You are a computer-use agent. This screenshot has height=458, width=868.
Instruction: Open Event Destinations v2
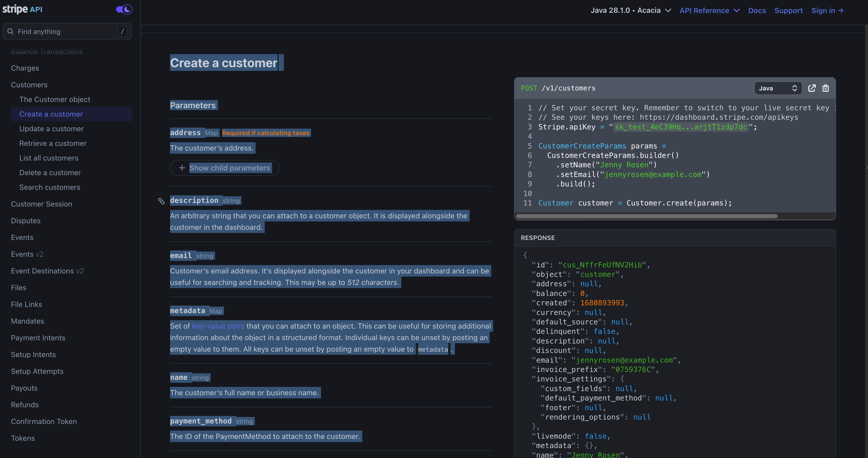pos(47,271)
